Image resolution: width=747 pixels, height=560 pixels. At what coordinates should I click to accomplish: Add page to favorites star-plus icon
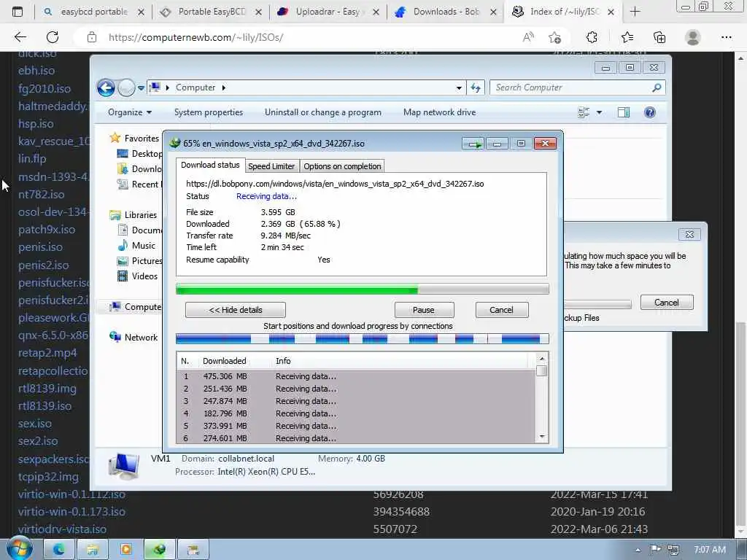tap(554, 37)
